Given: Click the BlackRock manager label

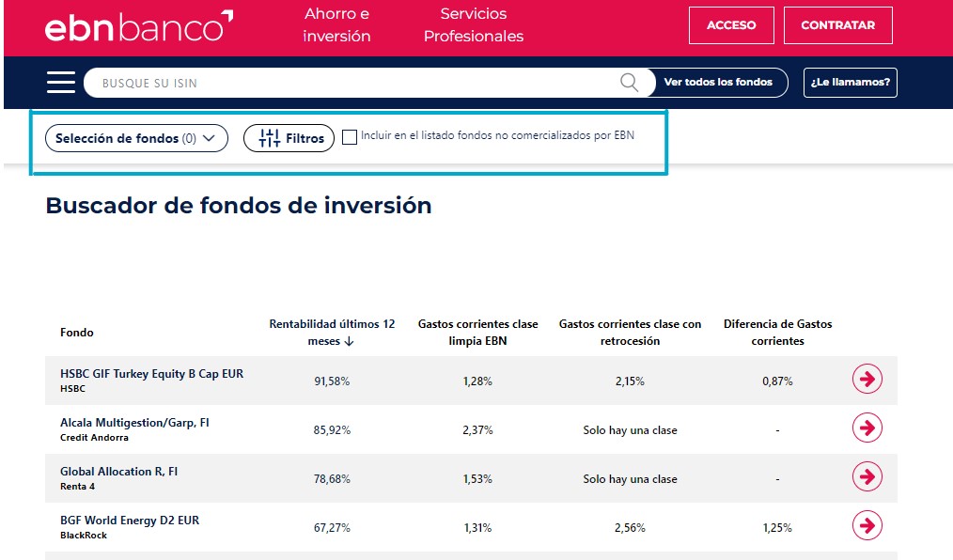Looking at the screenshot, I should click(x=84, y=535).
